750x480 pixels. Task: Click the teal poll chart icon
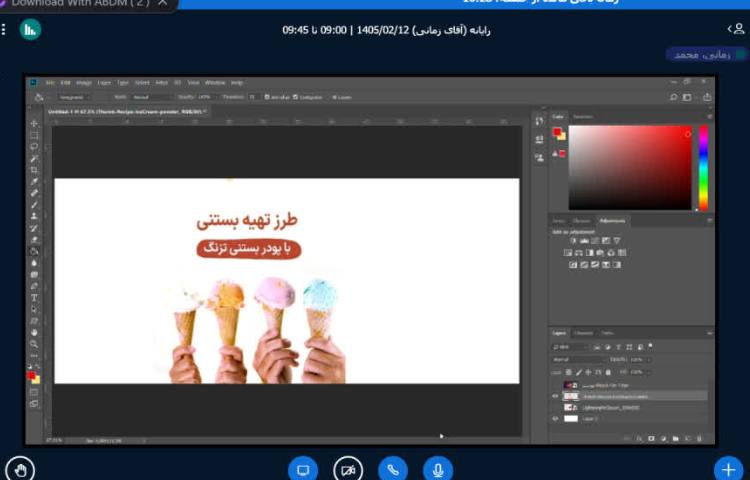(30, 30)
